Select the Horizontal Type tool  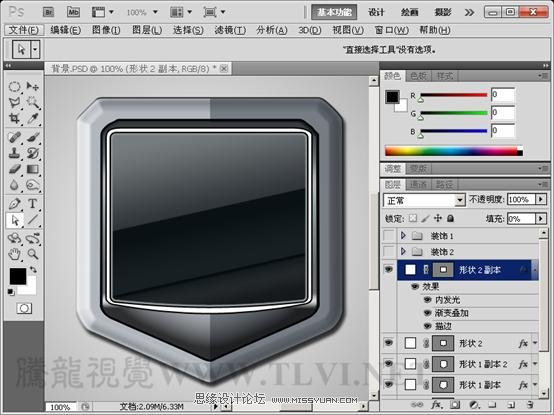tap(33, 204)
